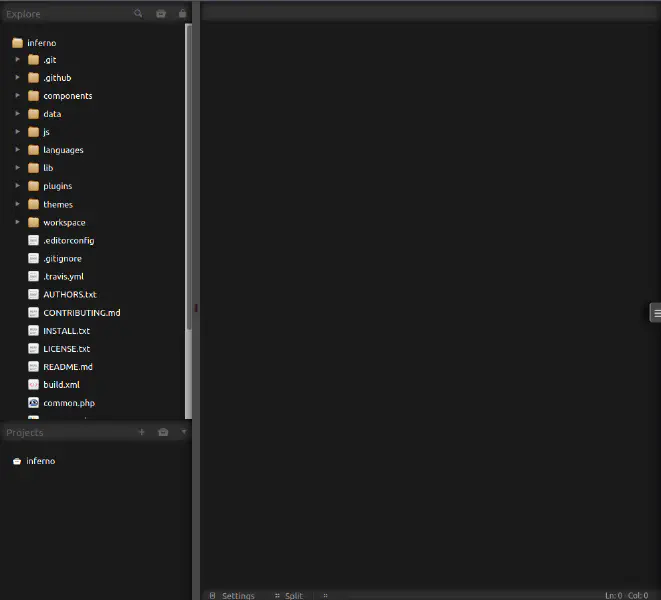
Task: Open the build.xml file
Action: click(x=61, y=385)
